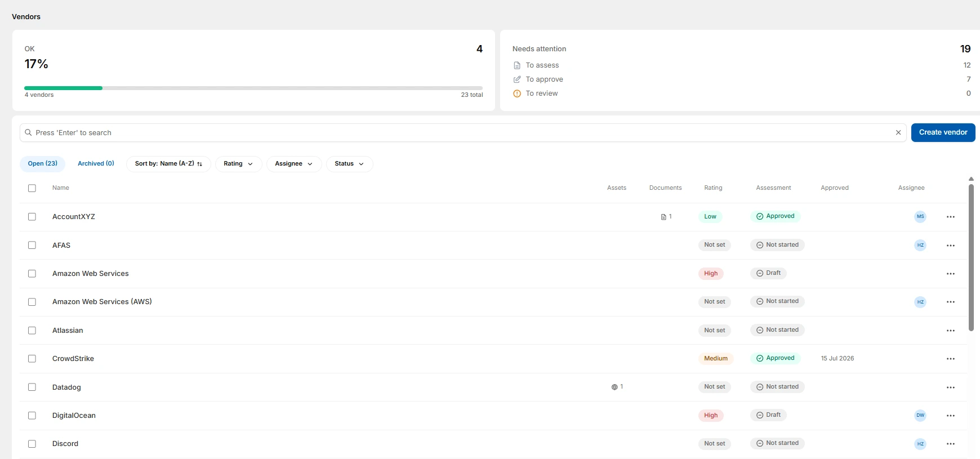Click the Create vendor button
980x459 pixels.
click(x=943, y=132)
